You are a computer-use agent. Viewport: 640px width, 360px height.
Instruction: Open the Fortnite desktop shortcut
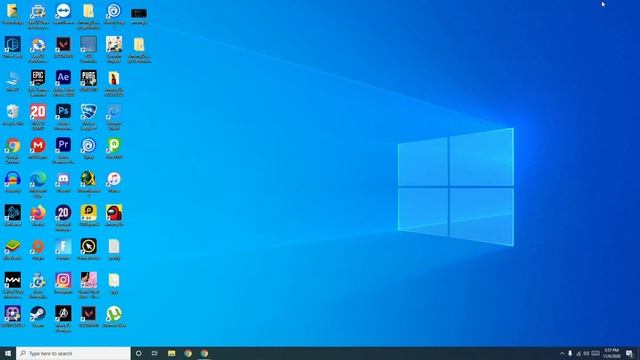tap(63, 247)
